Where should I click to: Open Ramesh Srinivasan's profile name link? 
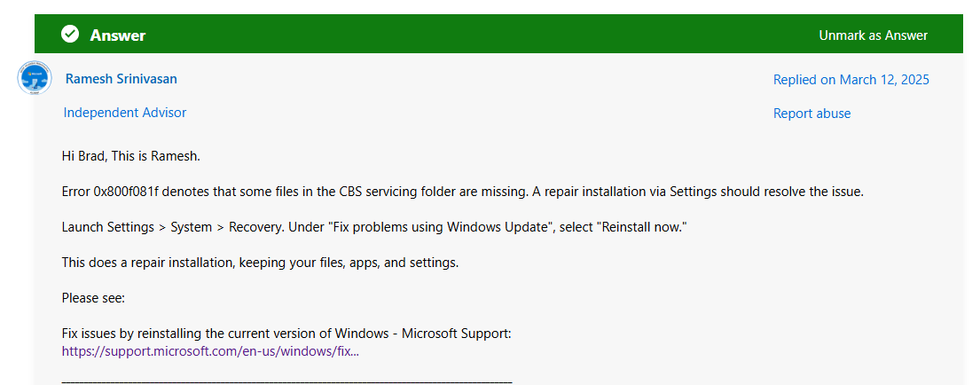click(122, 79)
